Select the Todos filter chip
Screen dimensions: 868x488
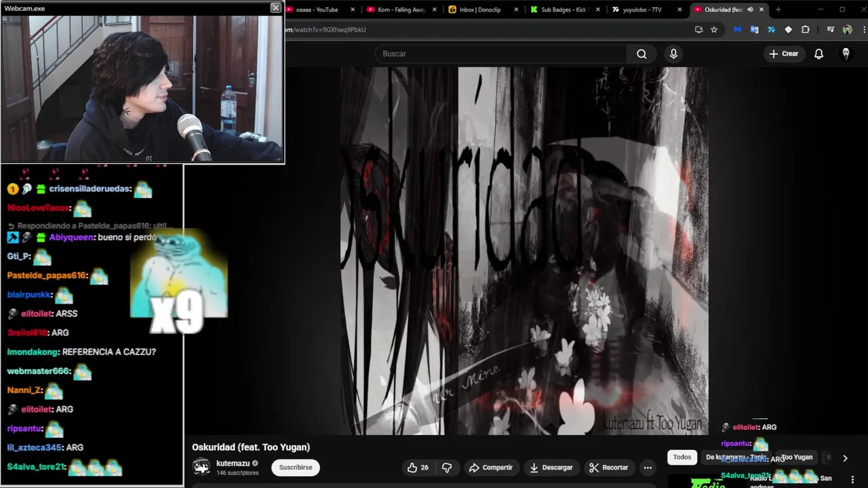pyautogui.click(x=682, y=457)
